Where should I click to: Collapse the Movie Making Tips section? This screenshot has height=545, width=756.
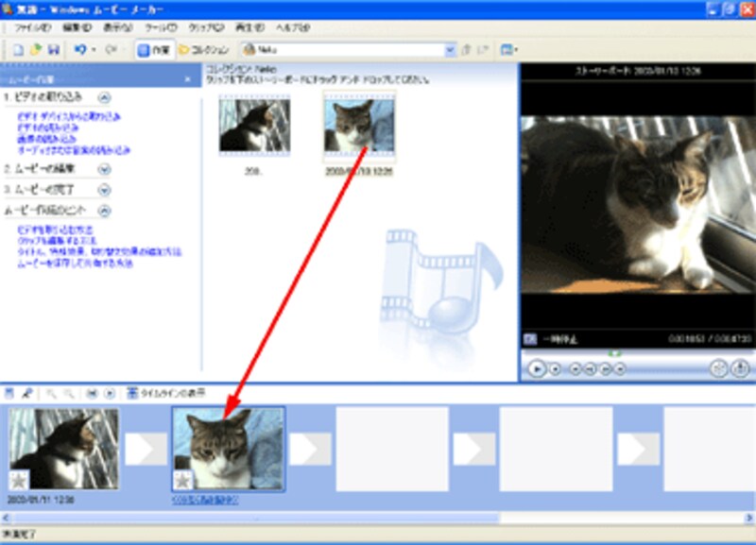tap(104, 211)
